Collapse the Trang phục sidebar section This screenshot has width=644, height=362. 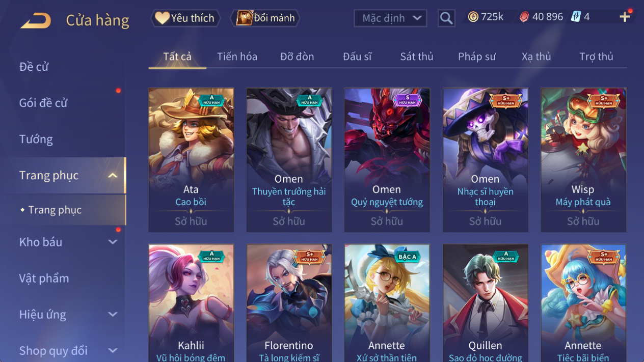(113, 176)
